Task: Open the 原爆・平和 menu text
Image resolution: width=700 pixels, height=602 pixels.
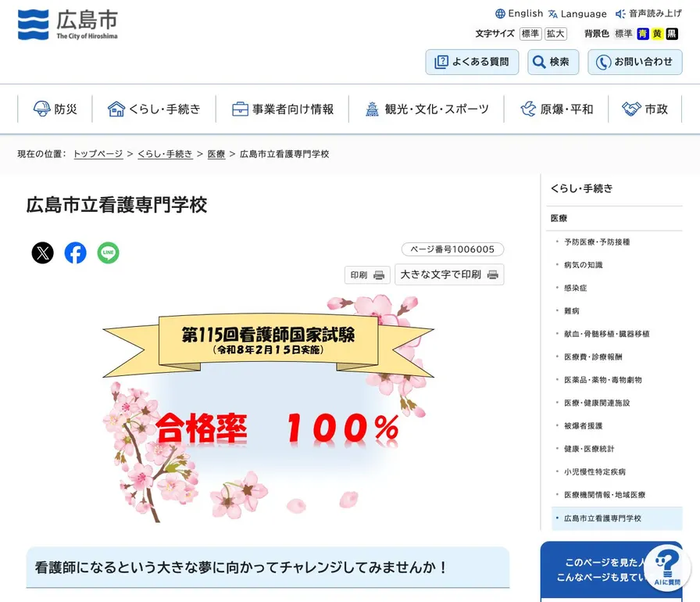Action: pyautogui.click(x=566, y=109)
